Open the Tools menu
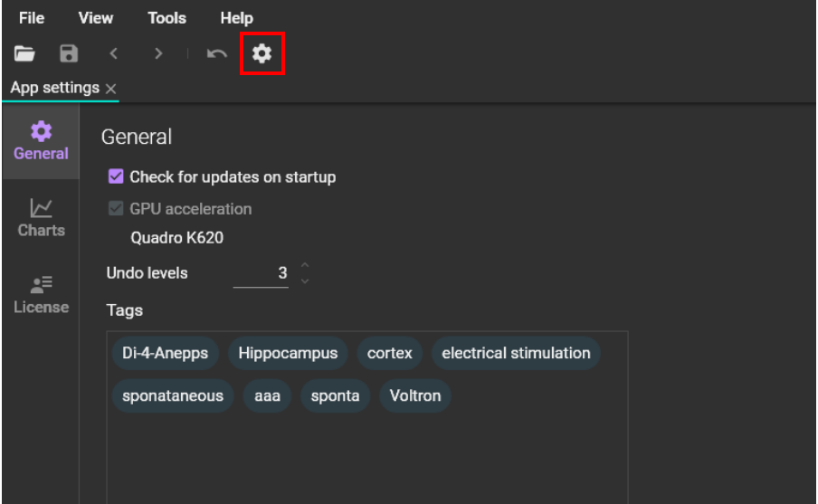818x504 pixels. pos(166,18)
